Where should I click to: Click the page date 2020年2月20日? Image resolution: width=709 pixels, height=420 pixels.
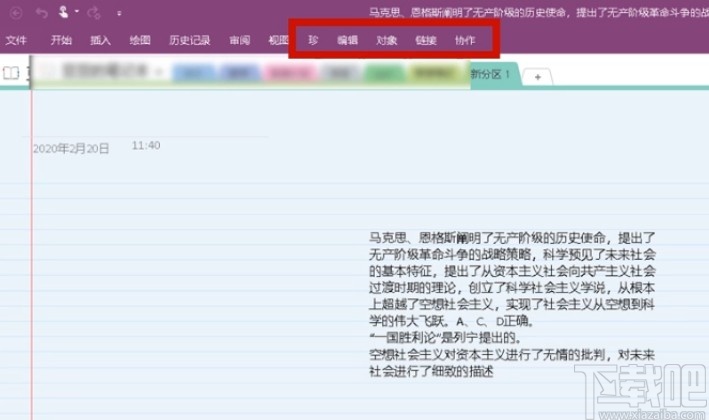[x=71, y=148]
